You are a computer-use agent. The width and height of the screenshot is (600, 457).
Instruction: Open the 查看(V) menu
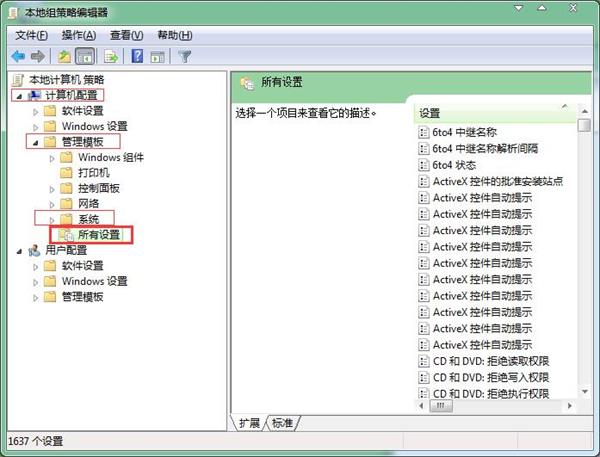127,36
